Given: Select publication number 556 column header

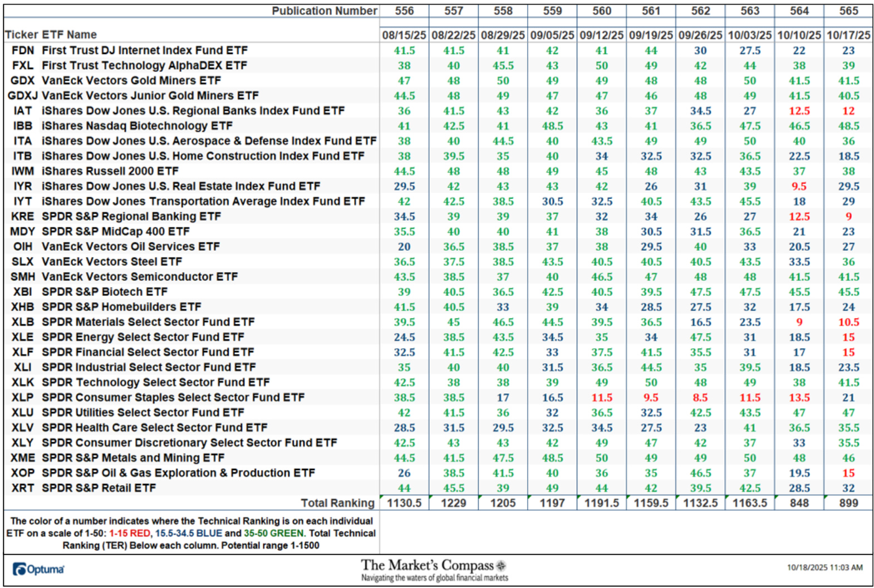Looking at the screenshot, I should pos(404,11).
